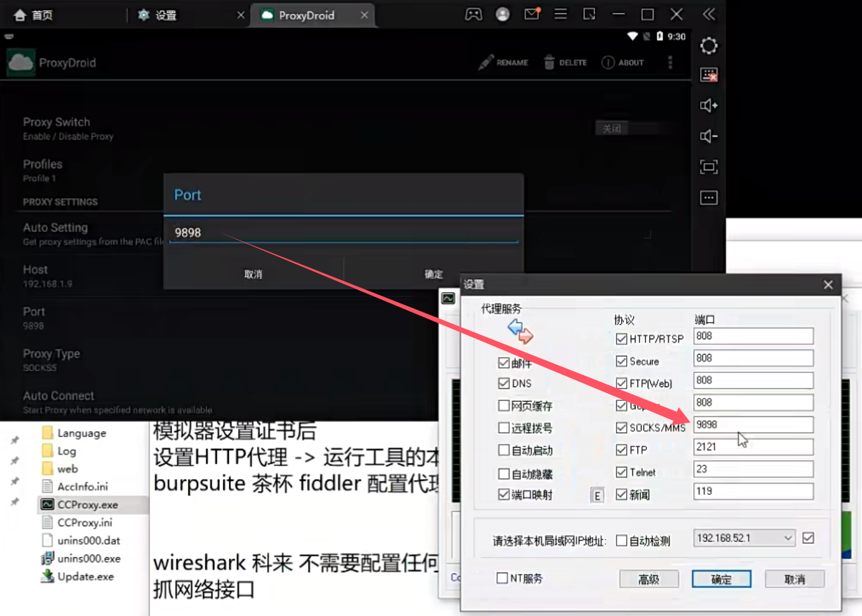
Task: Click the 高级 button in settings dialog
Action: coord(649,579)
